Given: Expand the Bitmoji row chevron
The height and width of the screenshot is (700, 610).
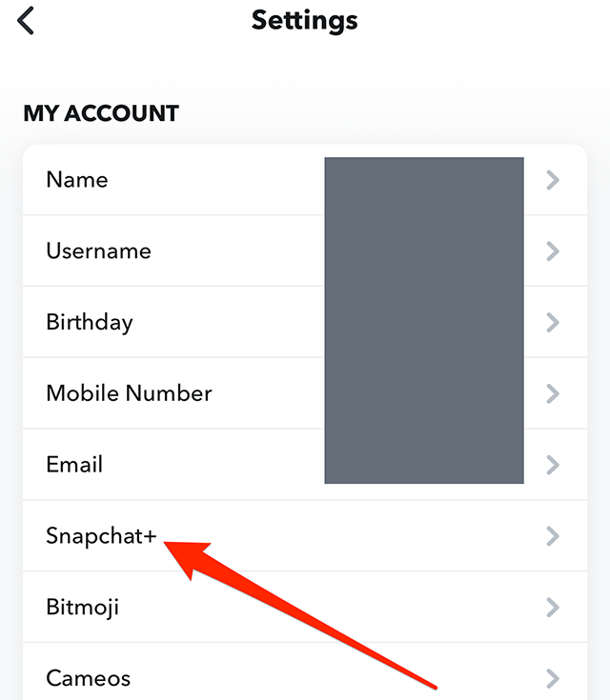Looking at the screenshot, I should click(x=553, y=607).
